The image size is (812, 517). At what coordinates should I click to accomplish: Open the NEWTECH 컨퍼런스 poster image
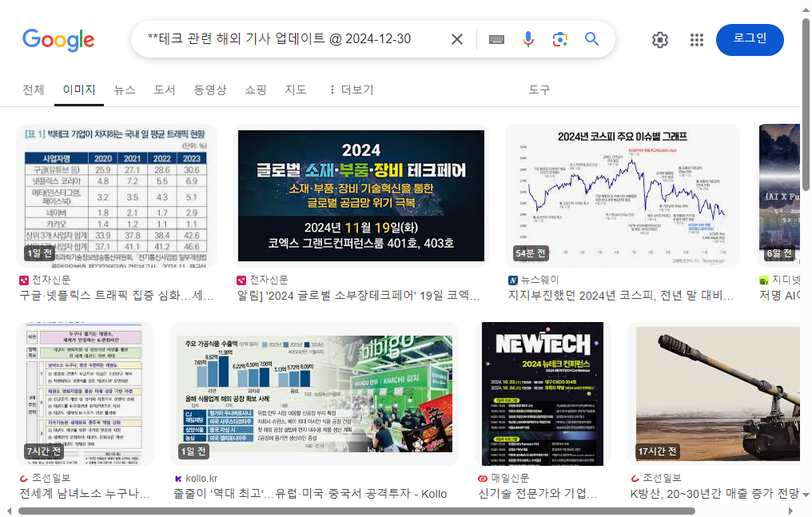542,394
